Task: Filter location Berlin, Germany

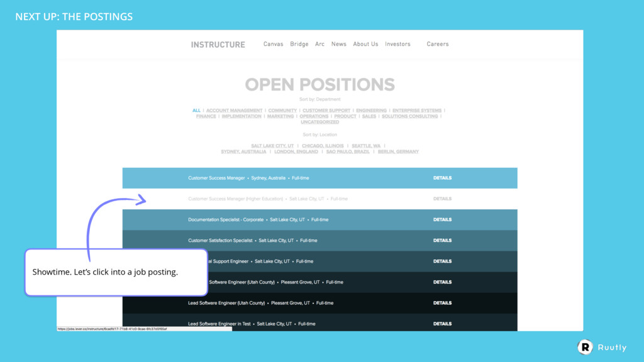Action: (x=398, y=151)
